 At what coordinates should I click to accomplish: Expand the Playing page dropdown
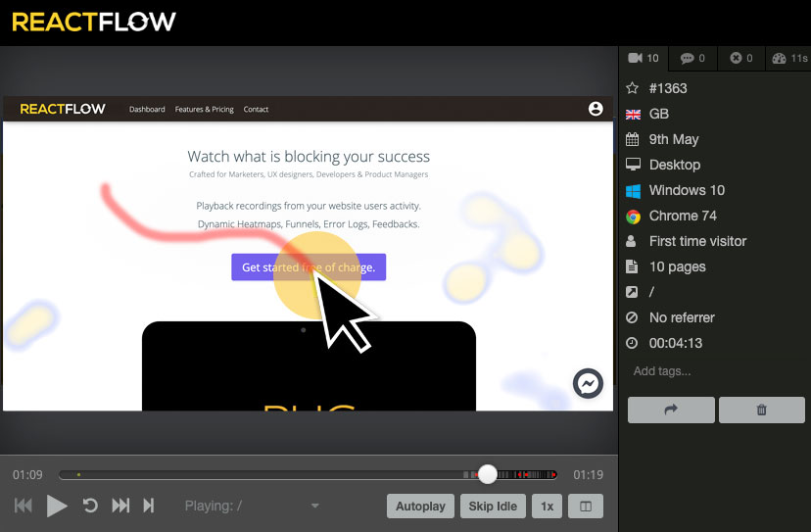pos(315,506)
